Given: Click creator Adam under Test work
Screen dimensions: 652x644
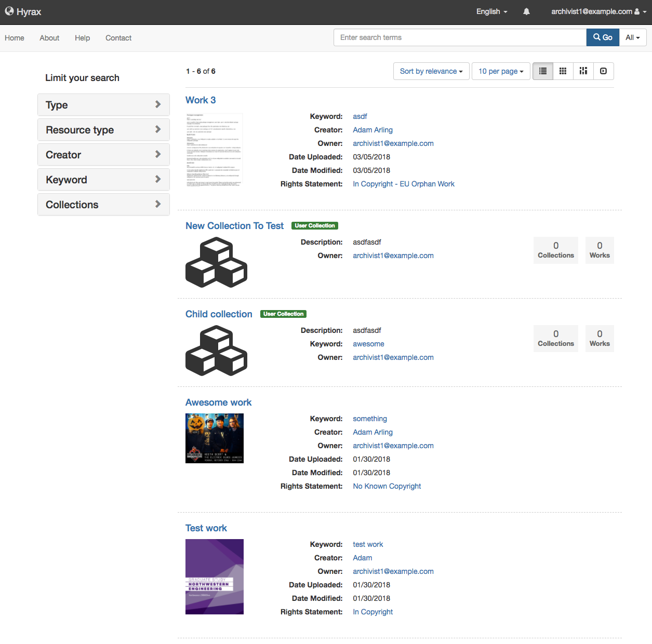Looking at the screenshot, I should point(363,558).
